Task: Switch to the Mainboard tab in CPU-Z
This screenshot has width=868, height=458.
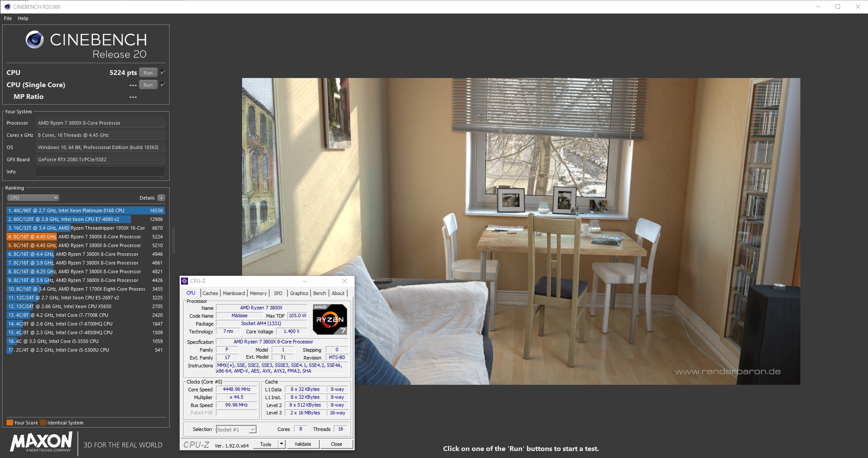Action: (234, 293)
